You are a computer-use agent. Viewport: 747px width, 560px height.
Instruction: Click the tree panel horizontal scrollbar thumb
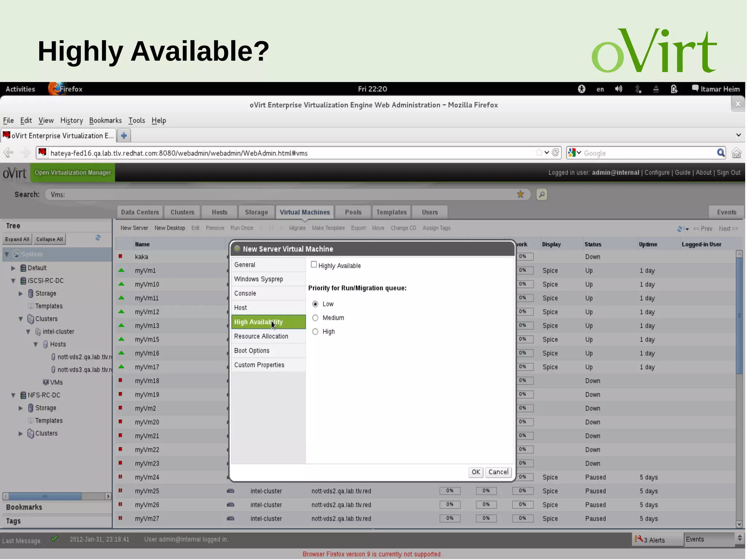pos(45,496)
